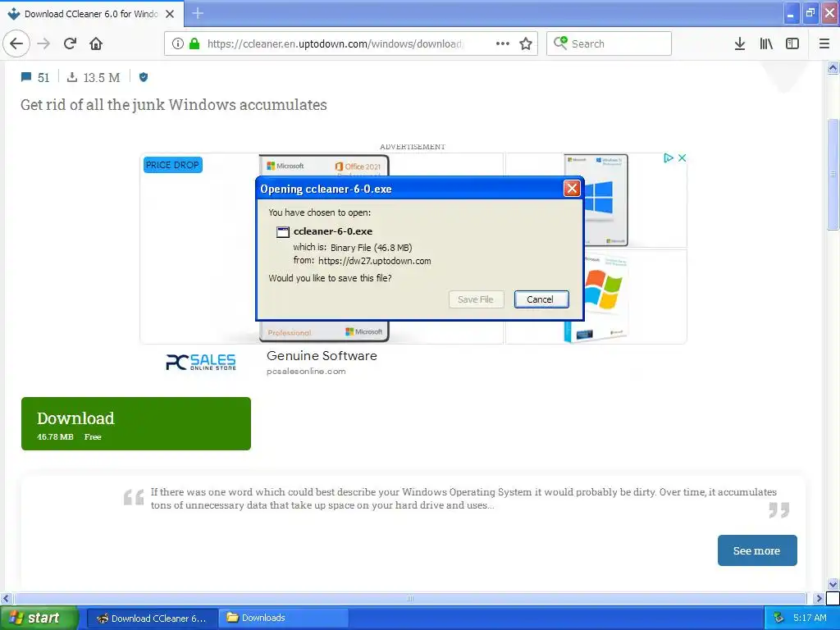Click the blue security shield badge
Screen dimensions: 840x630
[143, 77]
